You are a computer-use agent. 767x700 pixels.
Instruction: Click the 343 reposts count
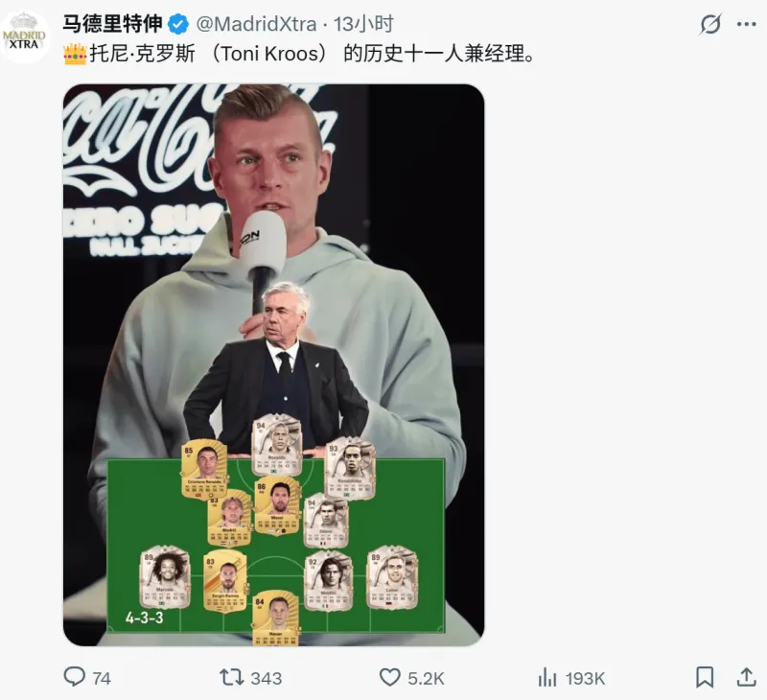tap(267, 679)
